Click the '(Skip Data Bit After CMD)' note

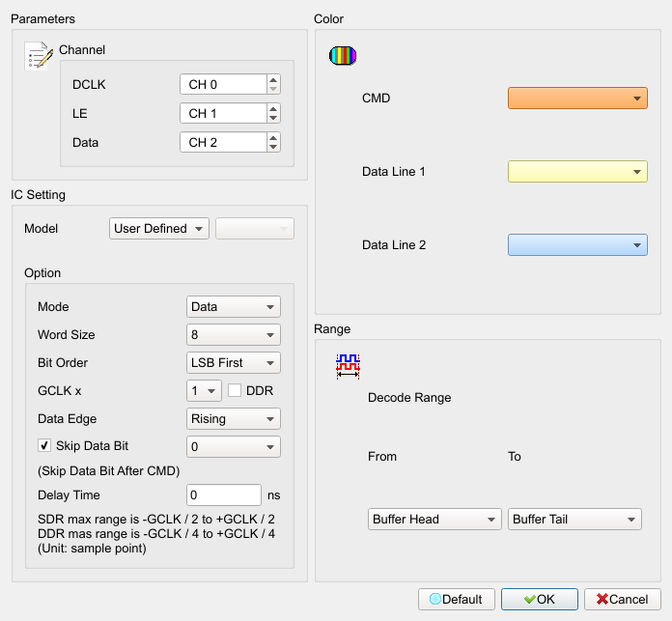[x=109, y=471]
